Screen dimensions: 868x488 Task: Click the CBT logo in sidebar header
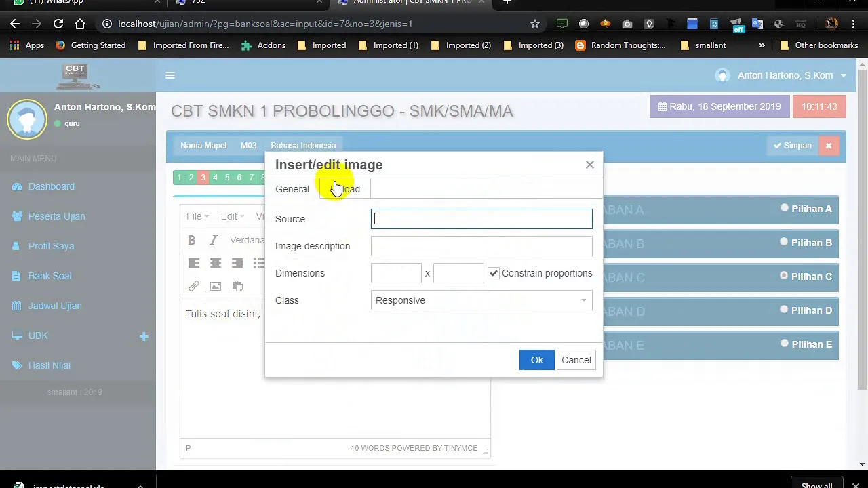click(77, 76)
